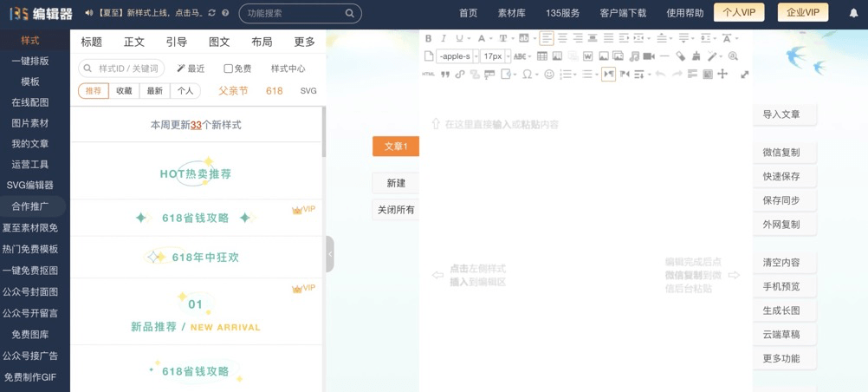Expand the underline style dropdown arrow
868x392 pixels.
pos(469,38)
